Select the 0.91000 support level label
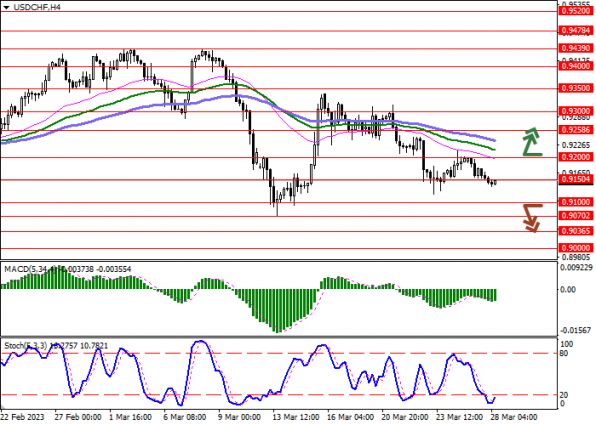The image size is (596, 425). 576,202
